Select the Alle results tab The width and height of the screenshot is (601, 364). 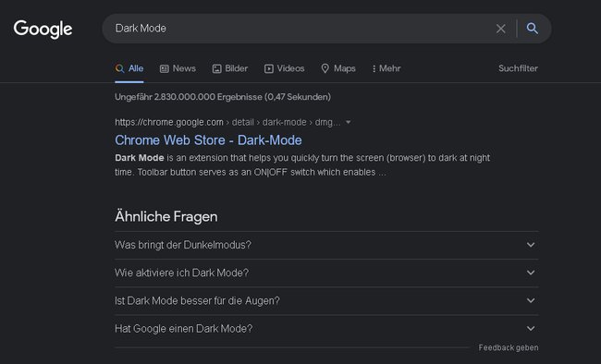click(129, 68)
